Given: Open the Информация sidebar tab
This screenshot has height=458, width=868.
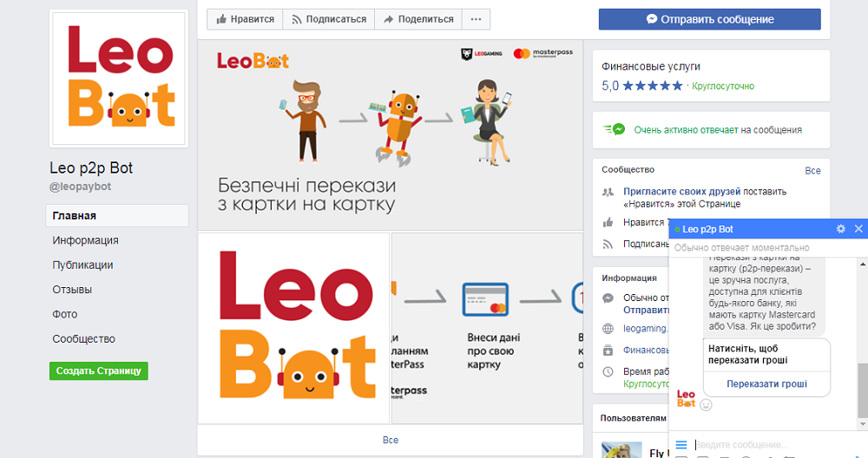Looking at the screenshot, I should (x=85, y=240).
